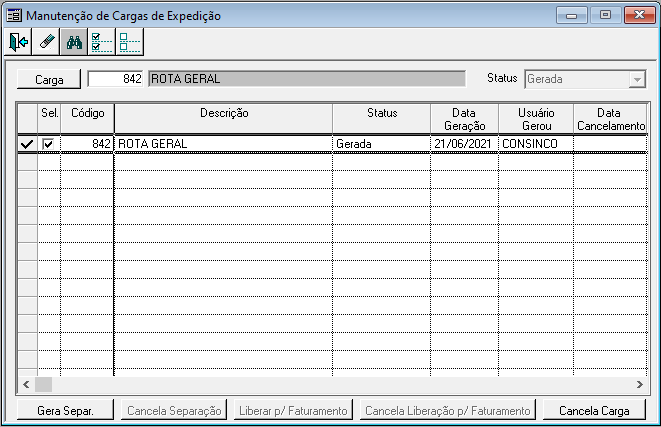Viewport: 661px width, 427px height.
Task: Click the 21/06/2021 date cell
Action: 464,144
